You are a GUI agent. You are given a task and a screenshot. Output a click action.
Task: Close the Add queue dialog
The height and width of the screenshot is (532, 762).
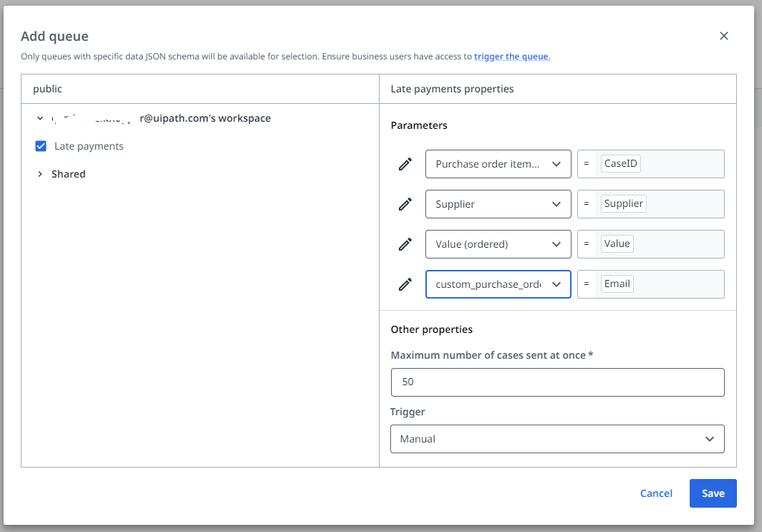pos(723,36)
